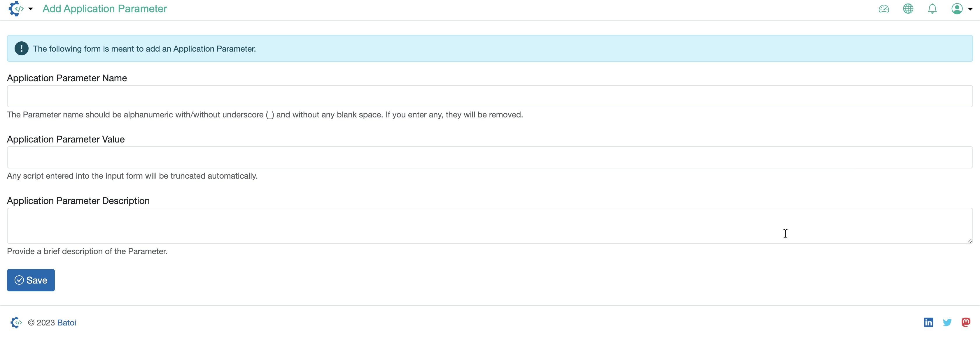Screen dimensions: 980x338
Task: Click the 'Application Parameter Description' label
Action: (x=78, y=201)
